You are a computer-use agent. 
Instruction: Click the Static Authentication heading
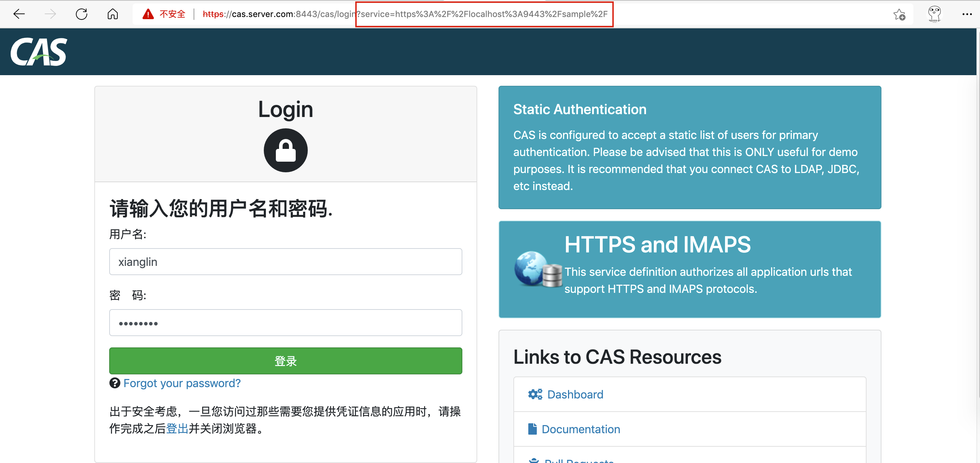coord(579,109)
